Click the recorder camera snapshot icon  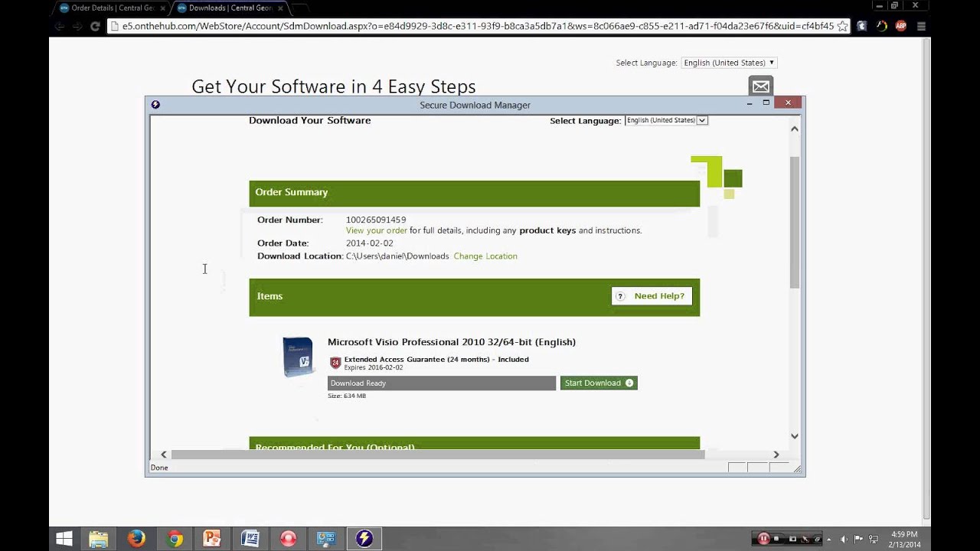click(x=792, y=539)
